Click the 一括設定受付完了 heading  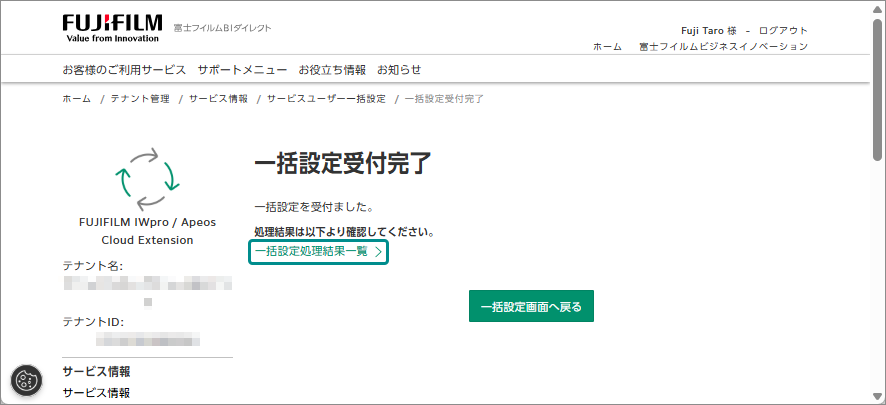click(343, 164)
